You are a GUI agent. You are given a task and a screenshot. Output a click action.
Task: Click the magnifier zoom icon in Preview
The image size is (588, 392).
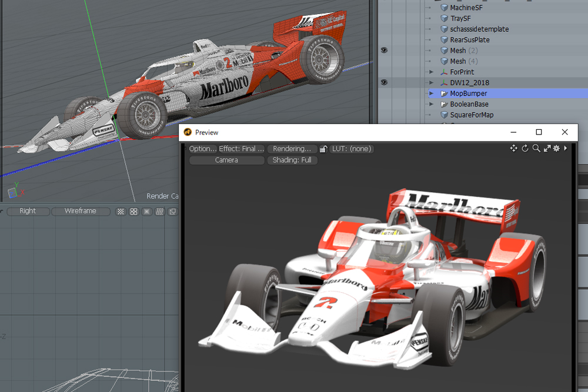pos(536,149)
